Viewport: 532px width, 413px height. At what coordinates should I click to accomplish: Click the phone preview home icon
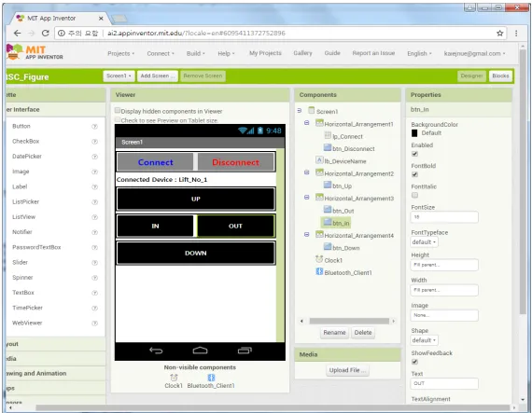200,351
